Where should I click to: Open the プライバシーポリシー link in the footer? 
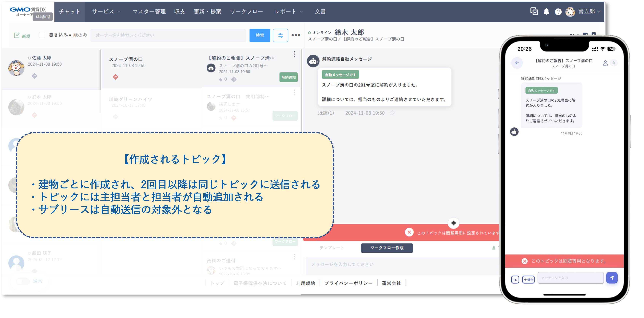coord(349,283)
